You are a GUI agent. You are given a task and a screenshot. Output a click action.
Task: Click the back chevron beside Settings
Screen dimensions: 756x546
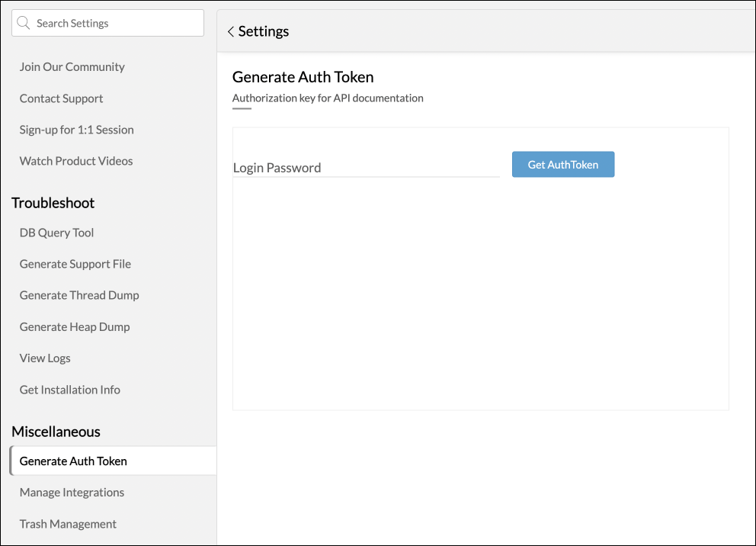click(x=230, y=31)
